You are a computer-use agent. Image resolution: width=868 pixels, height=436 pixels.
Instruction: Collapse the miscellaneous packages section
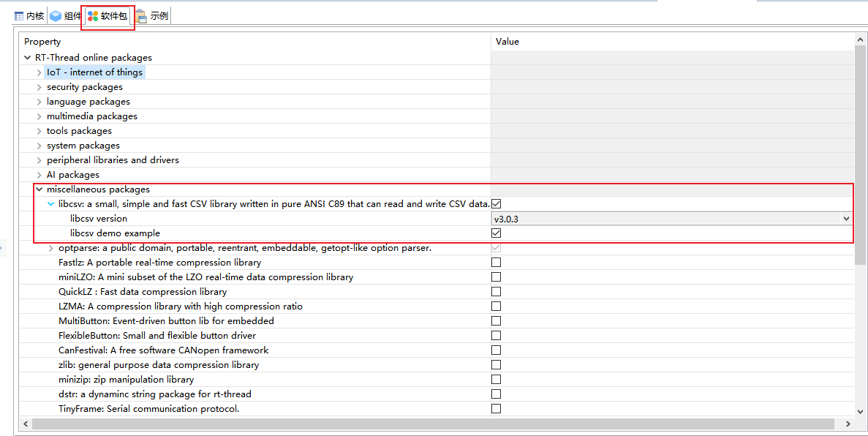(39, 189)
